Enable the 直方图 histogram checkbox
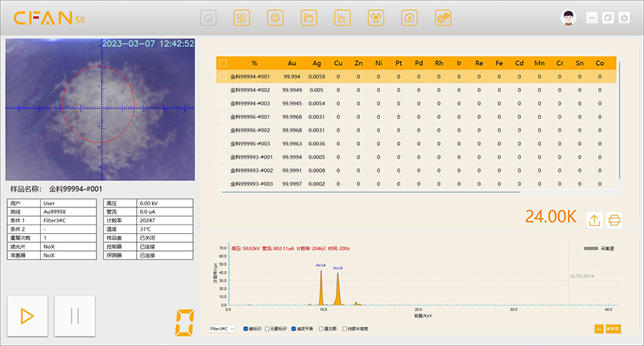Image resolution: width=644 pixels, height=346 pixels. (321, 329)
